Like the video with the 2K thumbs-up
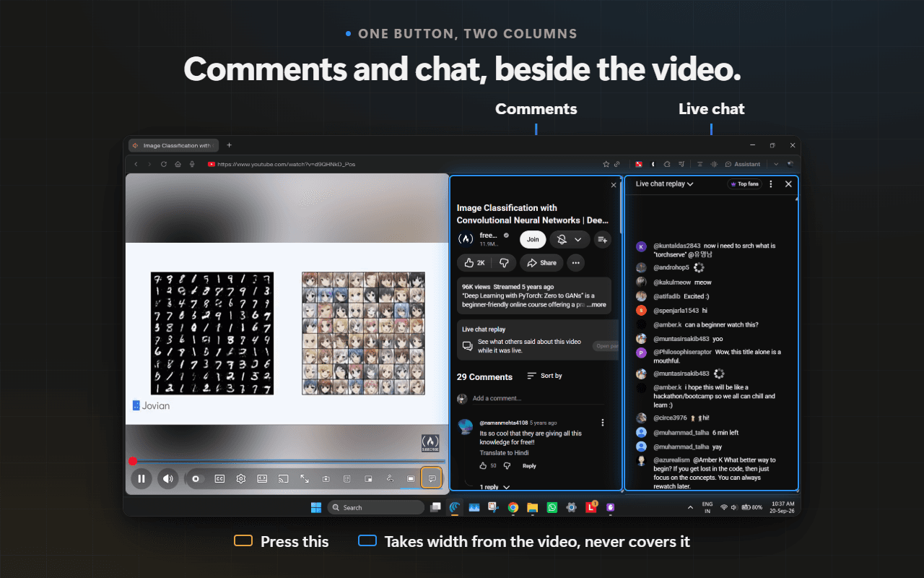This screenshot has height=578, width=924. (474, 263)
